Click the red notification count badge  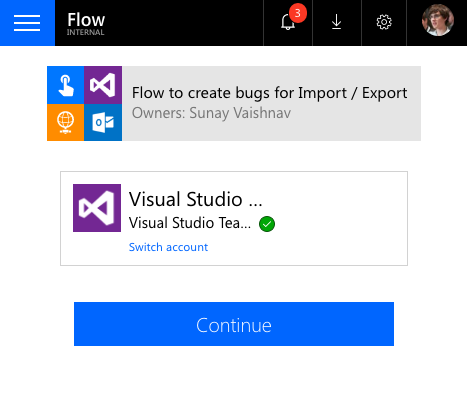[x=298, y=13]
